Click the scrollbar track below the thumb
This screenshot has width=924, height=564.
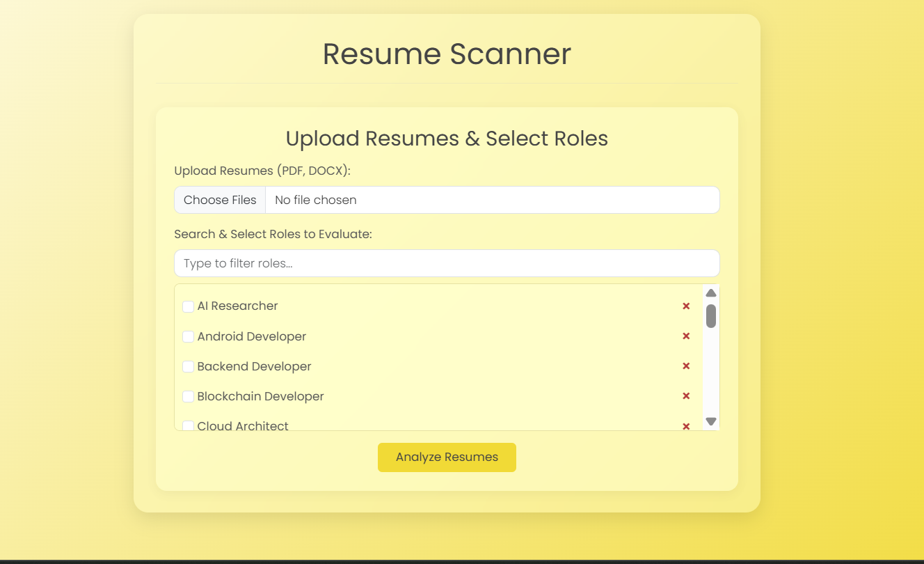point(711,376)
